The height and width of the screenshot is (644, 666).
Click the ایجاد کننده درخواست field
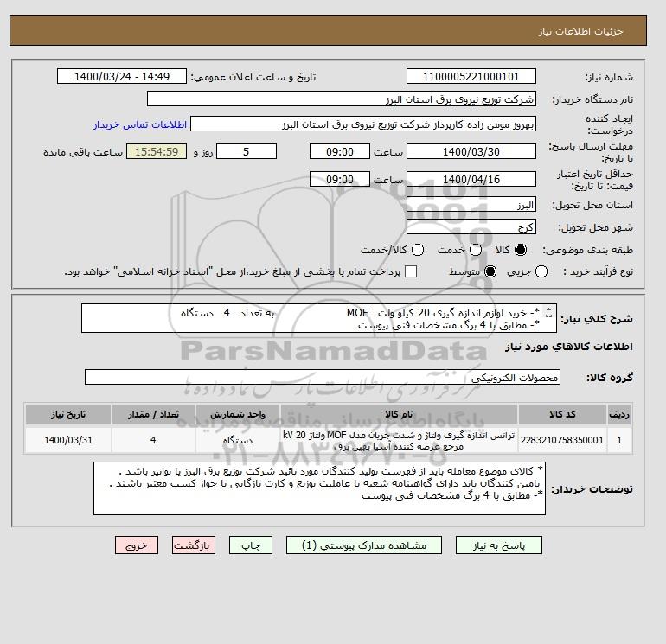363,124
